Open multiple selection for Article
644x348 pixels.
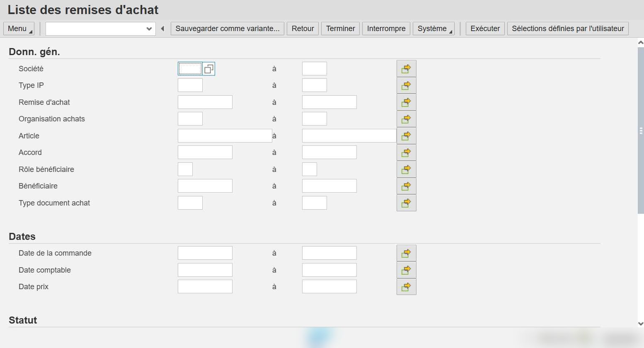(406, 136)
